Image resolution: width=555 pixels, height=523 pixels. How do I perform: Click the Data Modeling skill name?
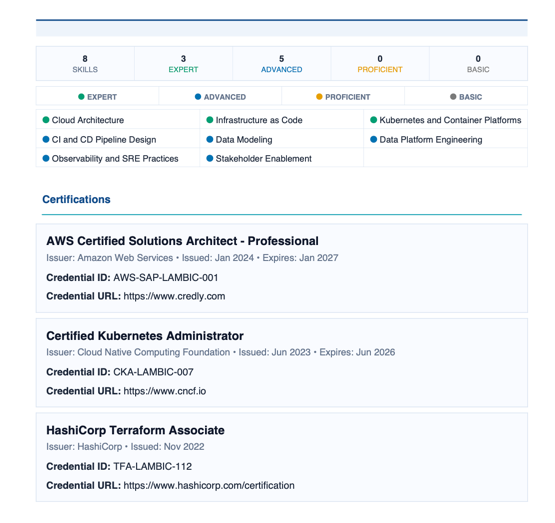(x=244, y=140)
